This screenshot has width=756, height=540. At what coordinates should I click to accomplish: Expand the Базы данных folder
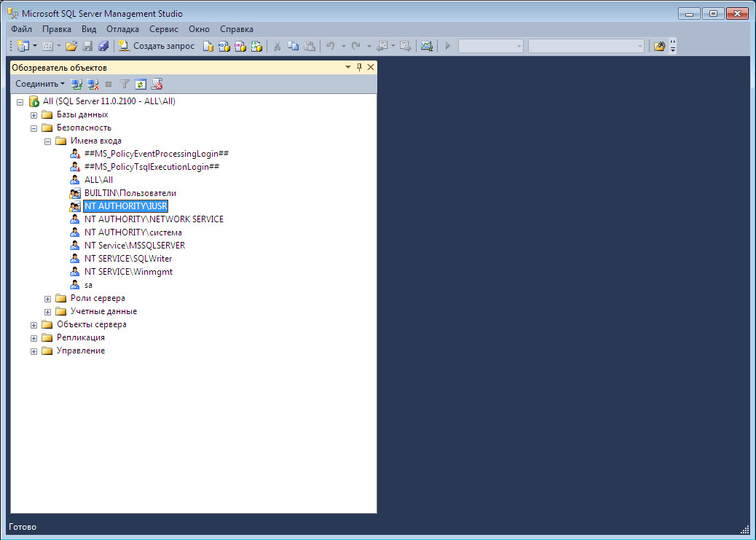(34, 115)
